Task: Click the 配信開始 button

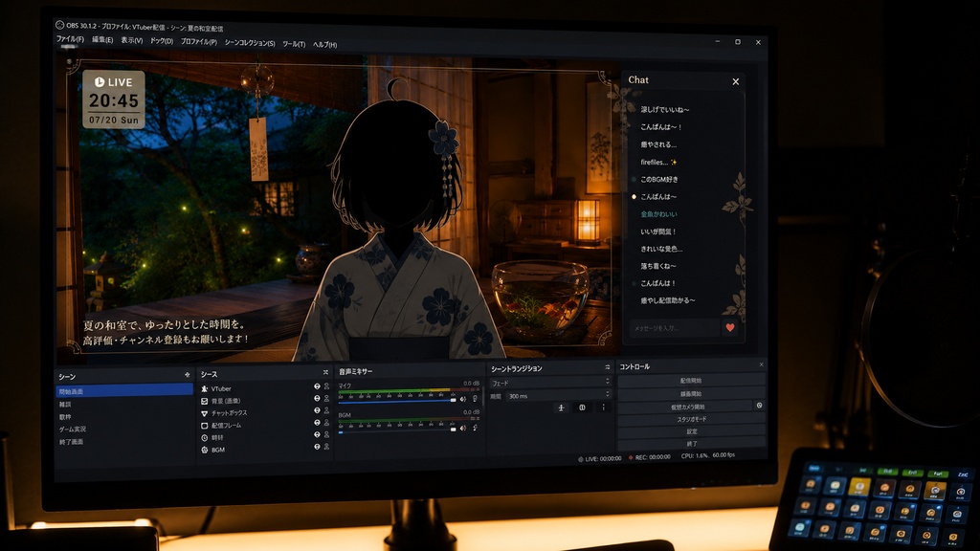Action: pos(691,381)
